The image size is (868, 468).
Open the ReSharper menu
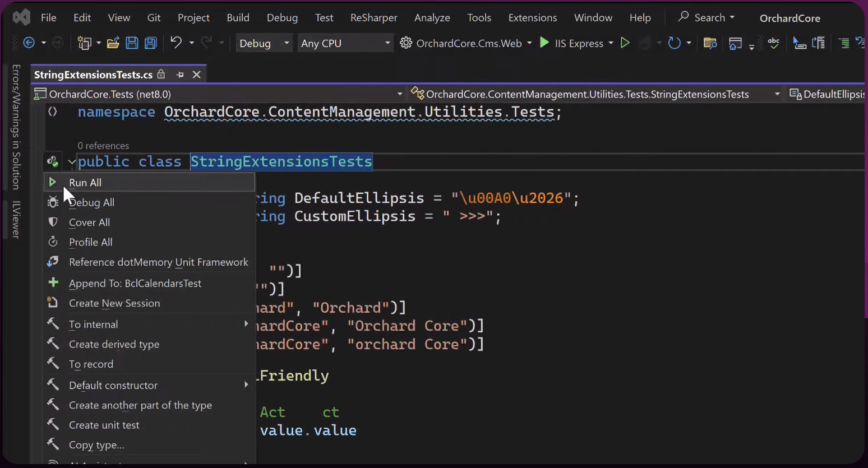tap(373, 18)
